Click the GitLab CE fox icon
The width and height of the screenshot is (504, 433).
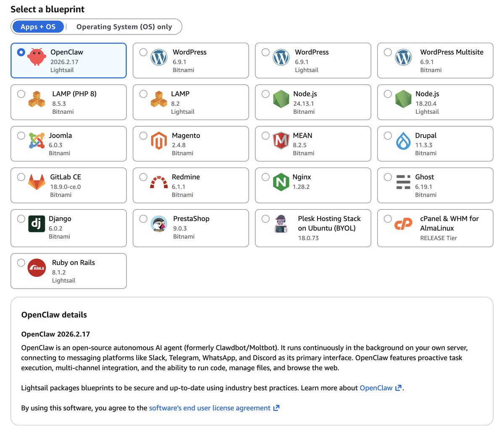click(x=37, y=182)
